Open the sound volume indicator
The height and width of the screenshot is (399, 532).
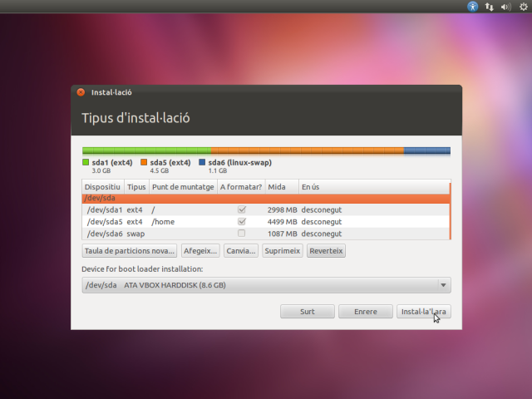click(506, 7)
